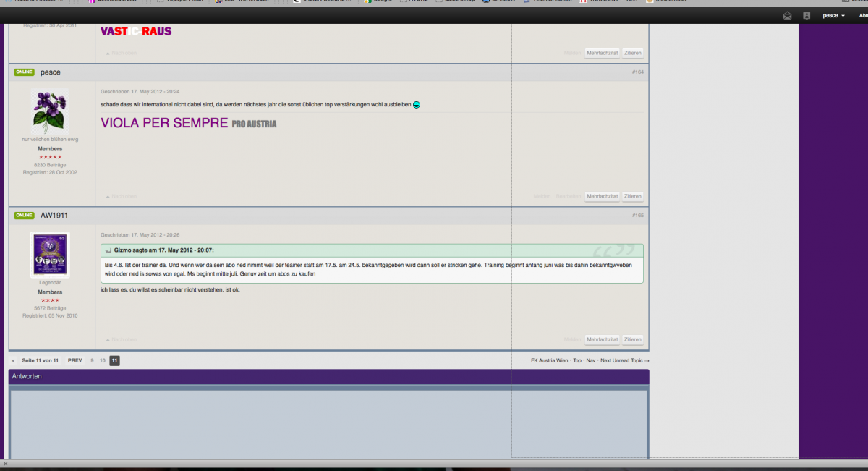This screenshot has height=471, width=868.
Task: Select current page 11 button
Action: 114,360
